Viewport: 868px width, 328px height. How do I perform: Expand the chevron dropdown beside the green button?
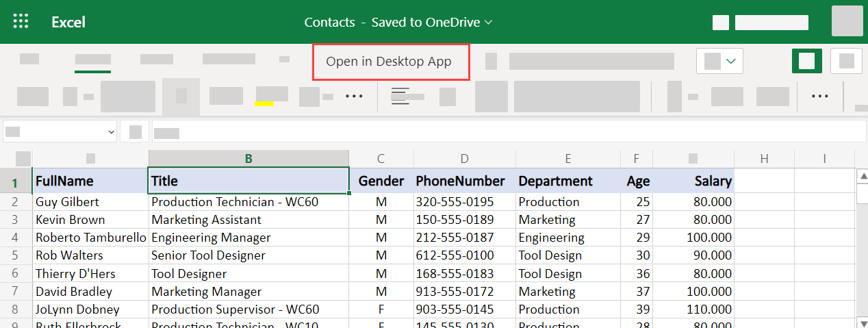click(x=731, y=61)
